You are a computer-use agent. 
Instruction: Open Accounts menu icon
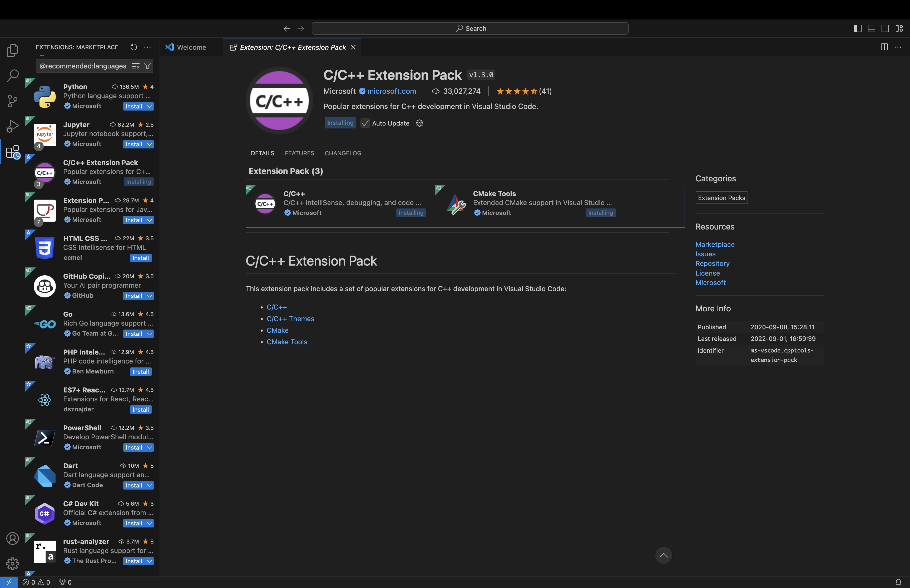[x=13, y=538]
